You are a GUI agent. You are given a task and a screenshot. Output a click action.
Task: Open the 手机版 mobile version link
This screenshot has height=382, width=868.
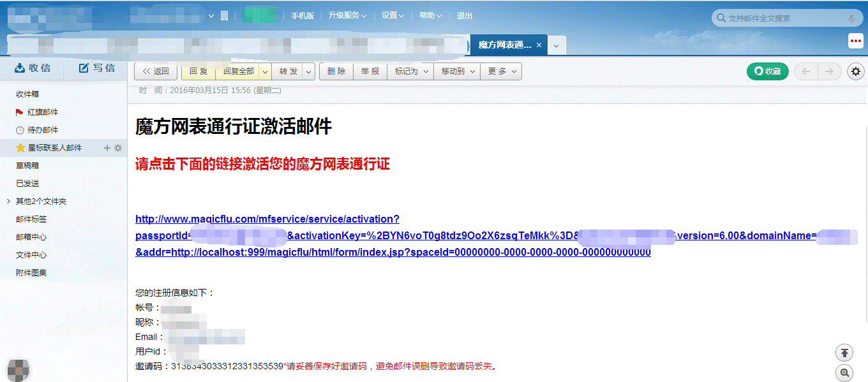[303, 16]
